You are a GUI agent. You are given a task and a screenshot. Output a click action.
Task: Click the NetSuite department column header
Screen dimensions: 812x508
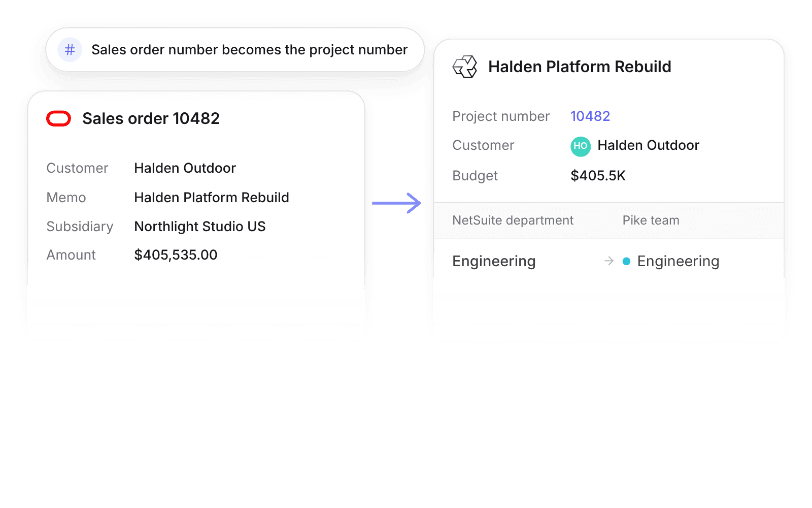click(x=513, y=220)
